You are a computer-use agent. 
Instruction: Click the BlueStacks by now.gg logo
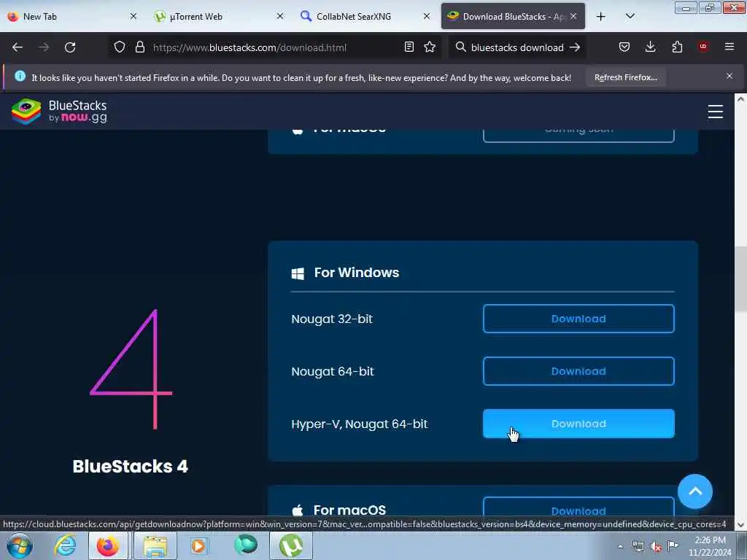(60, 112)
